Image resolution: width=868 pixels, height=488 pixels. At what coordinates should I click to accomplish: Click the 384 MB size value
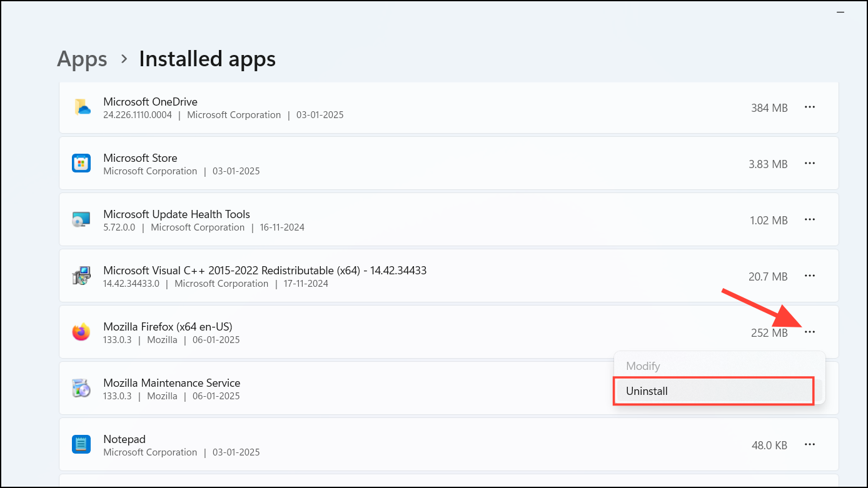pyautogui.click(x=769, y=107)
